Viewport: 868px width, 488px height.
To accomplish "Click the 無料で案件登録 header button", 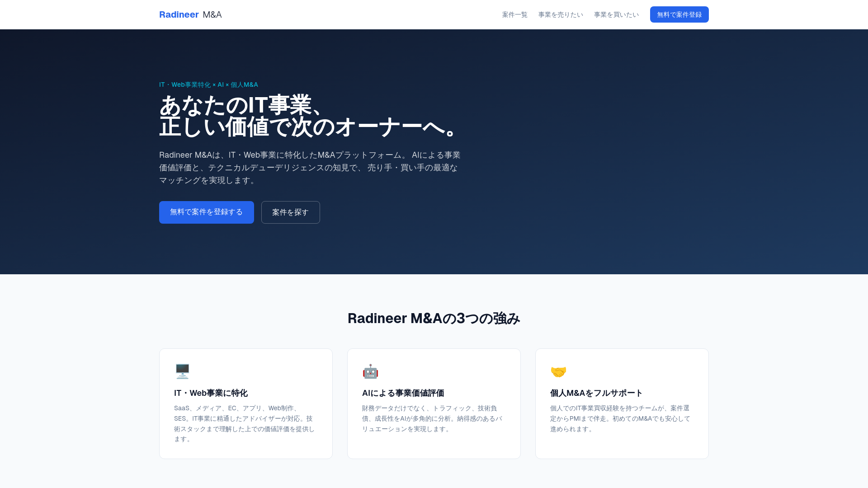I will pyautogui.click(x=679, y=14).
